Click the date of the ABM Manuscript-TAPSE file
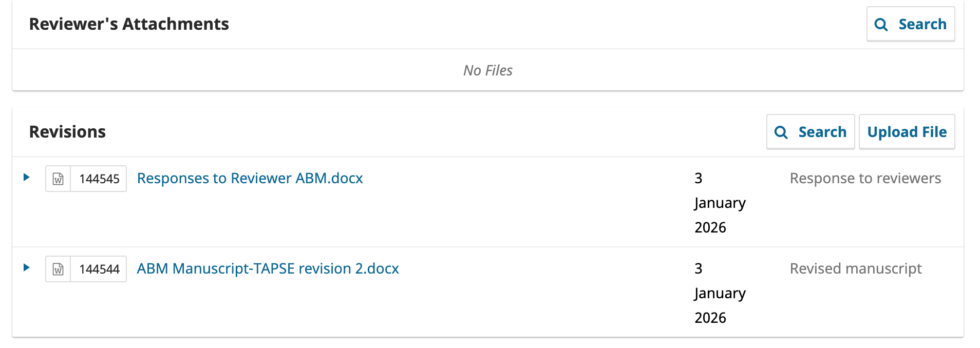The height and width of the screenshot is (348, 980). [x=719, y=293]
